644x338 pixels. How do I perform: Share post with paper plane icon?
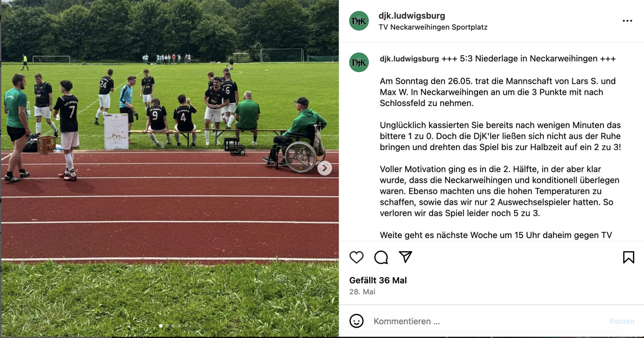click(405, 257)
